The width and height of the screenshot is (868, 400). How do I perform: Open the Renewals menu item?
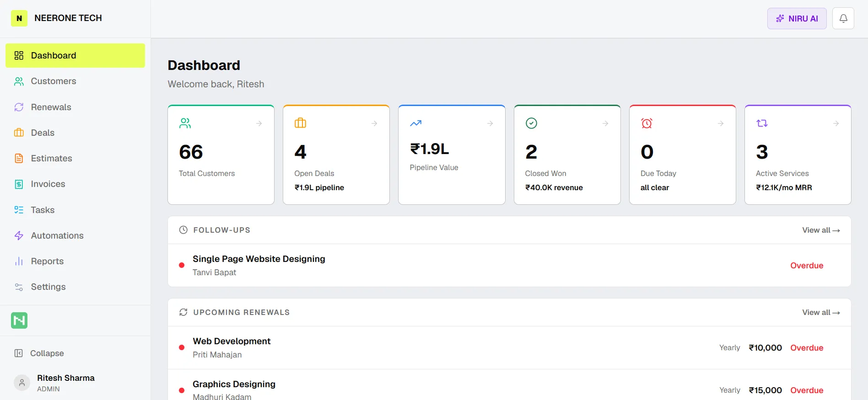point(75,107)
